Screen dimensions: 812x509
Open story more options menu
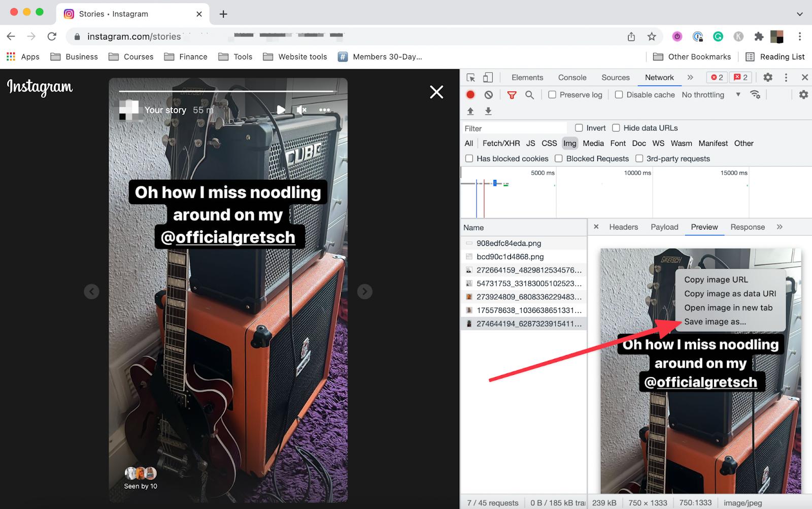[325, 110]
